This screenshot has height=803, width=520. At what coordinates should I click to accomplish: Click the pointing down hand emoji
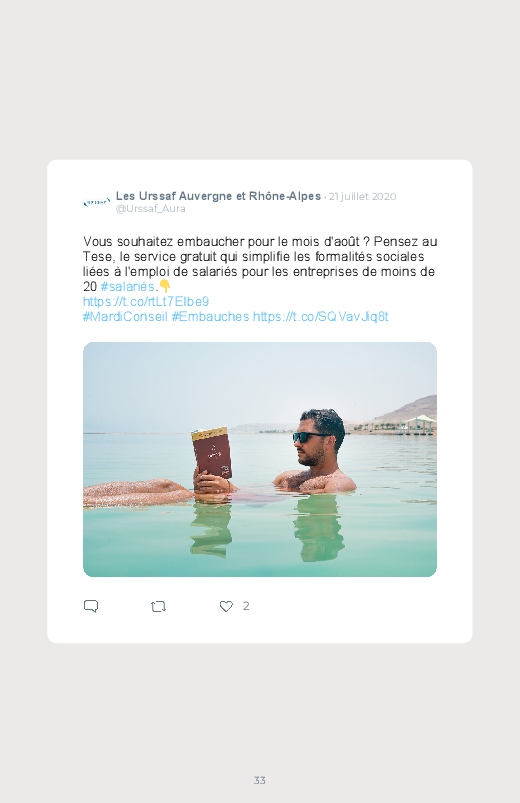point(164,286)
